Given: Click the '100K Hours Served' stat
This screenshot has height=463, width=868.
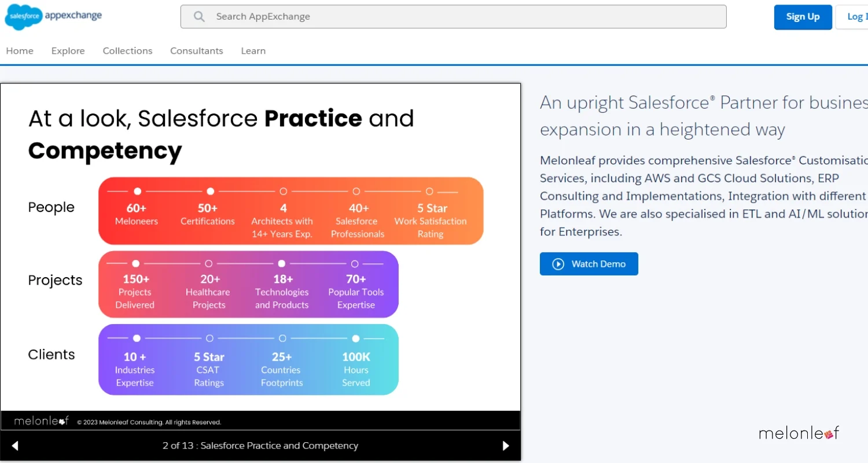Looking at the screenshot, I should tap(356, 369).
